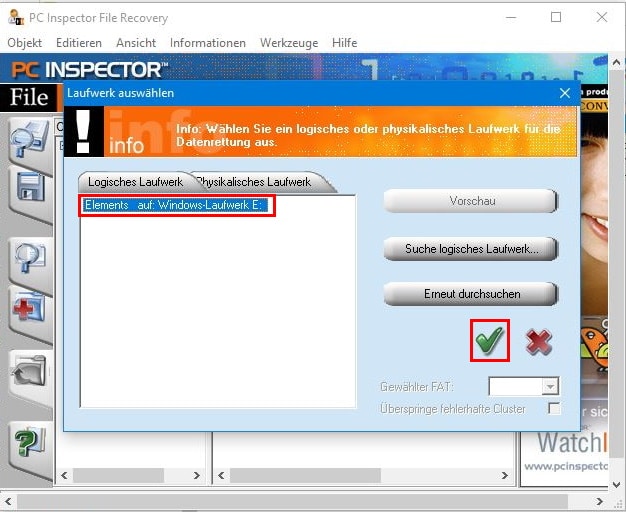Click the magnifier search sidebar icon
The image size is (626, 512).
point(30,259)
